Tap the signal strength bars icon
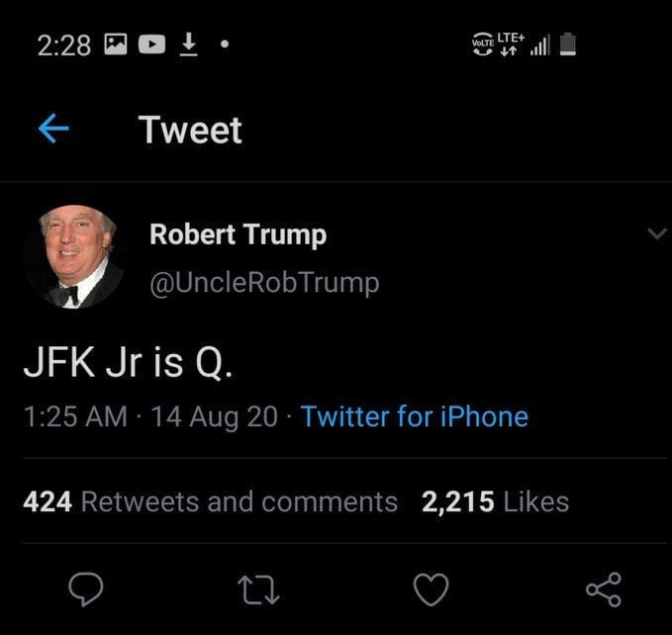672x635 pixels. click(x=540, y=46)
